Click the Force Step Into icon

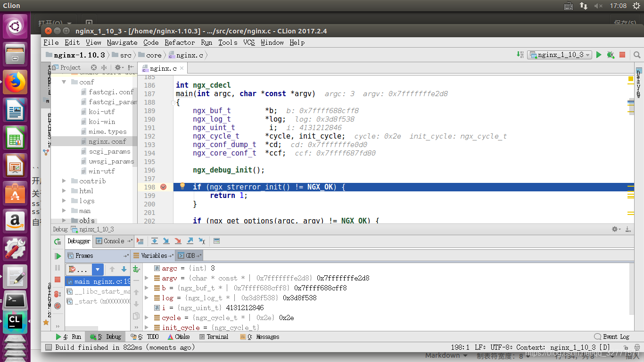pos(178,241)
